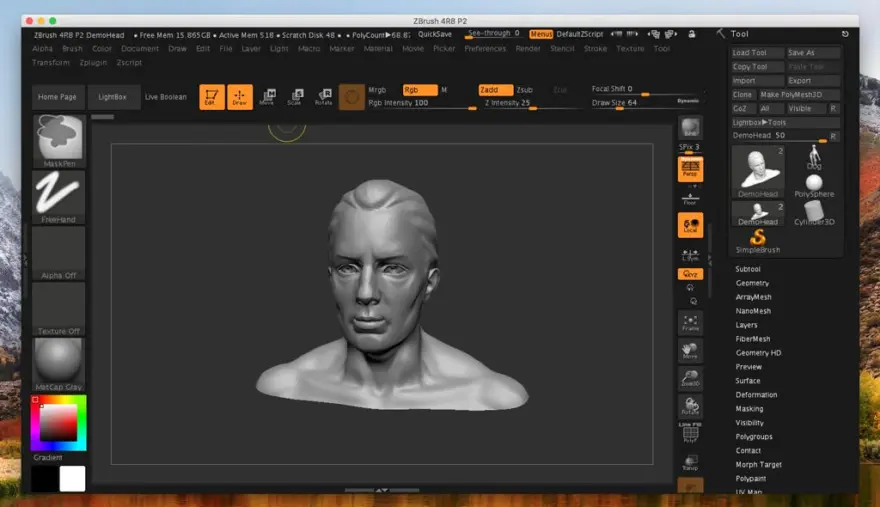Open the Preferences menu
This screenshot has width=880, height=507.
485,49
